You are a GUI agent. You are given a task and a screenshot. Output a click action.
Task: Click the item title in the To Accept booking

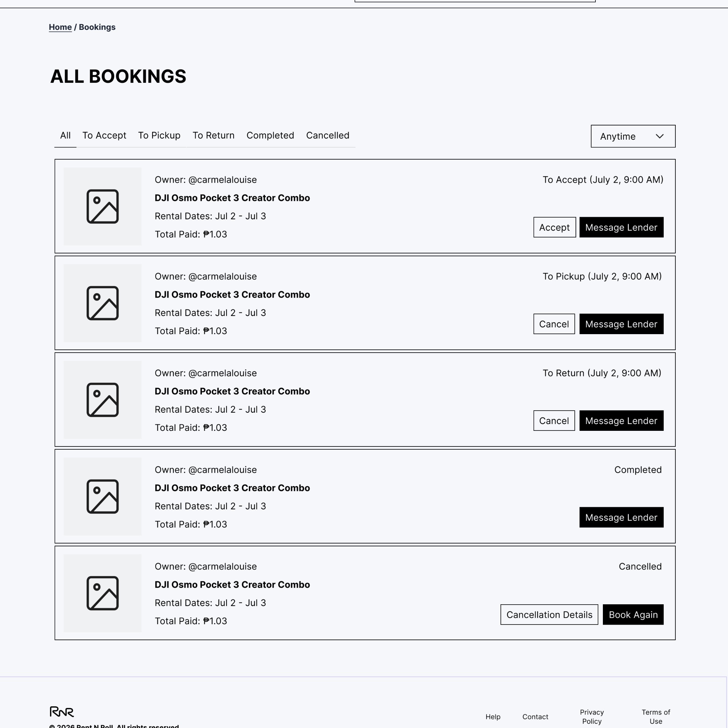click(232, 198)
